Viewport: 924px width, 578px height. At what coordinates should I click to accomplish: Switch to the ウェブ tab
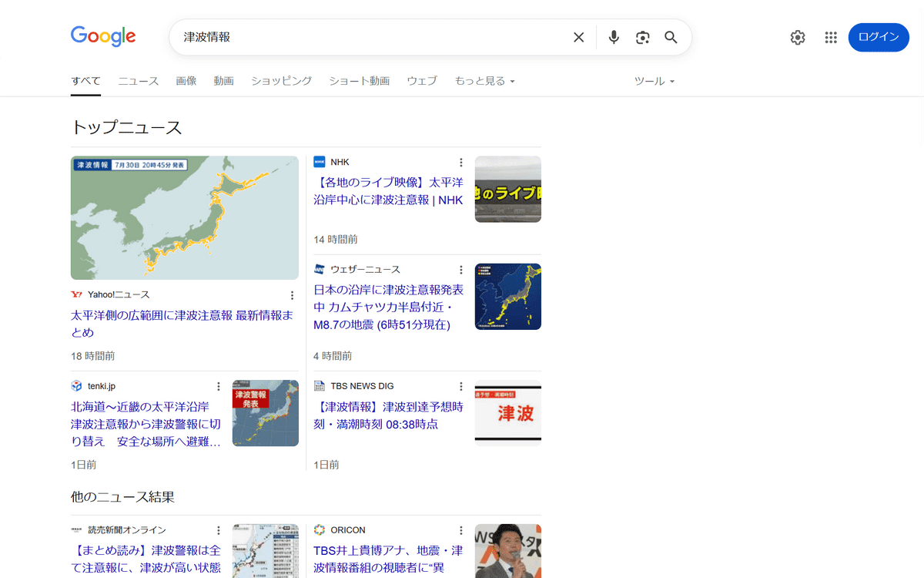[x=422, y=81]
